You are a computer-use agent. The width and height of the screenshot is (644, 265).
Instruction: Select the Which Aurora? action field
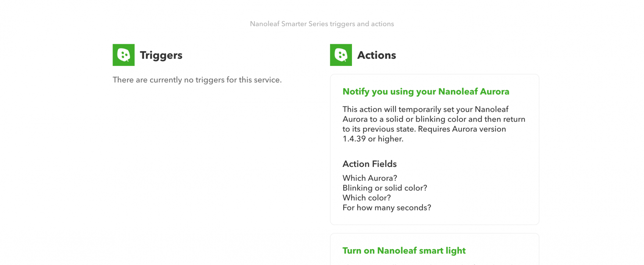coord(370,178)
